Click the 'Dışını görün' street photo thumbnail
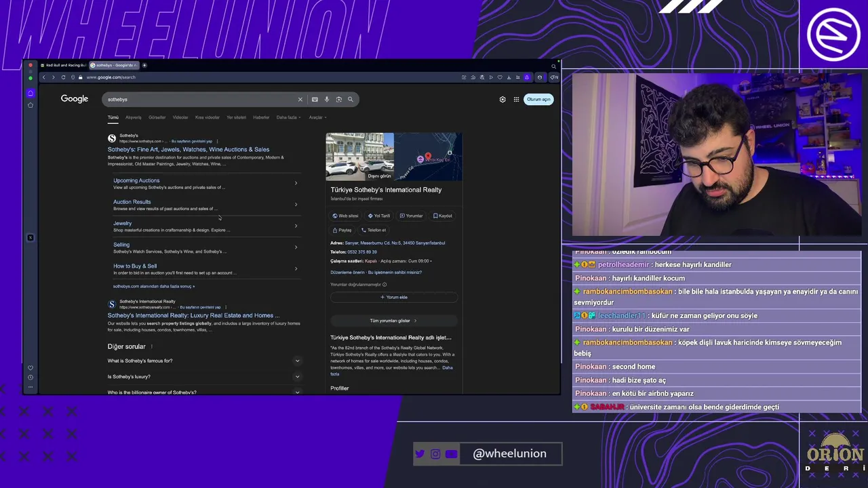Screen dimensions: 868x488 click(359, 157)
